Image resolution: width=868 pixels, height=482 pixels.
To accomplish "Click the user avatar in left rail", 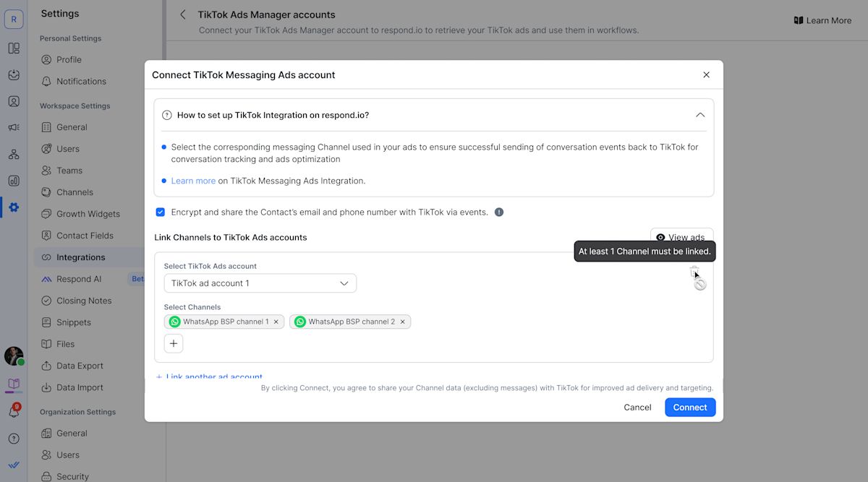I will [14, 356].
